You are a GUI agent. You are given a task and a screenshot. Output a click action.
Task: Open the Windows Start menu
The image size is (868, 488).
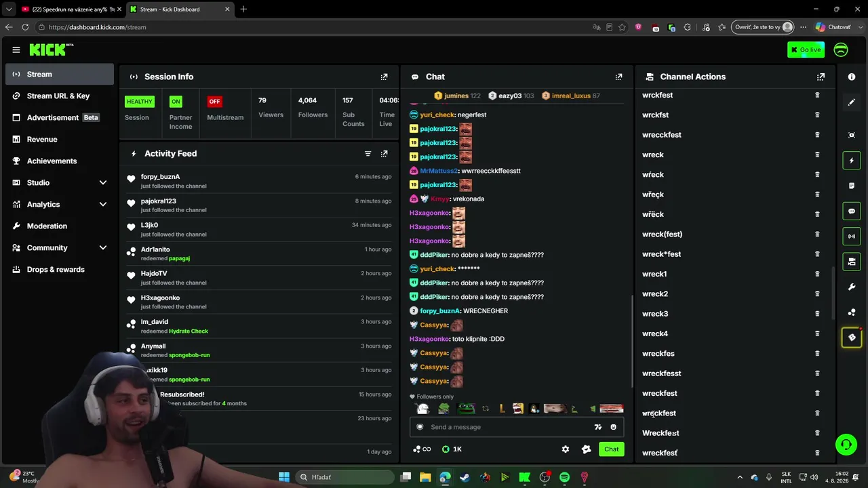(x=284, y=477)
